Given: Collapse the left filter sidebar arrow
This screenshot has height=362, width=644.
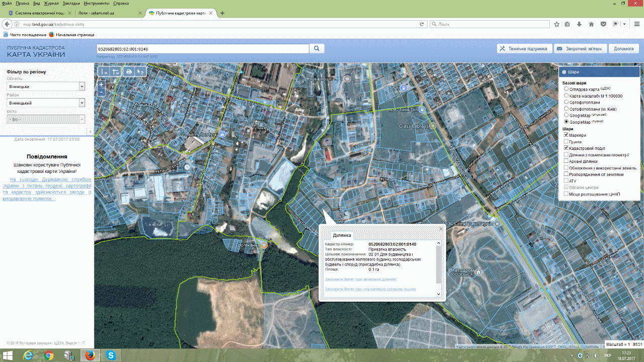Looking at the screenshot, I should pos(90,132).
